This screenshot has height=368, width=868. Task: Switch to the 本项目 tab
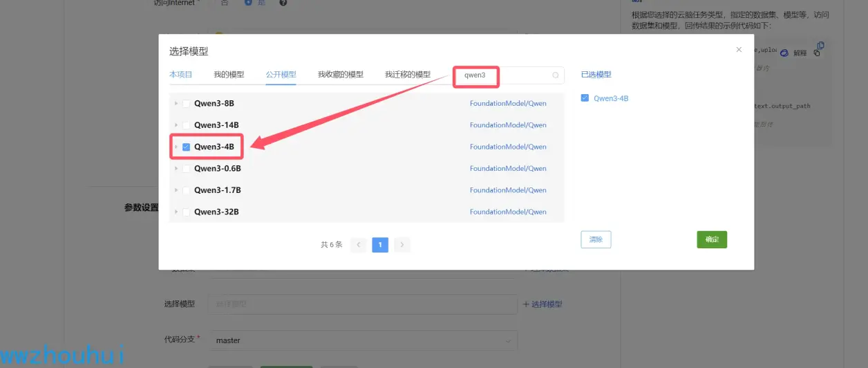[x=180, y=75]
